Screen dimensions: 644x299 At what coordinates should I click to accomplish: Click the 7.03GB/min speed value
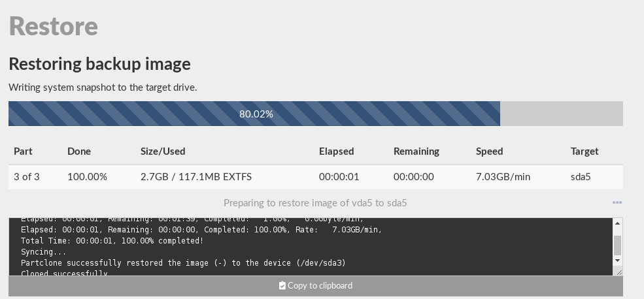click(x=503, y=177)
